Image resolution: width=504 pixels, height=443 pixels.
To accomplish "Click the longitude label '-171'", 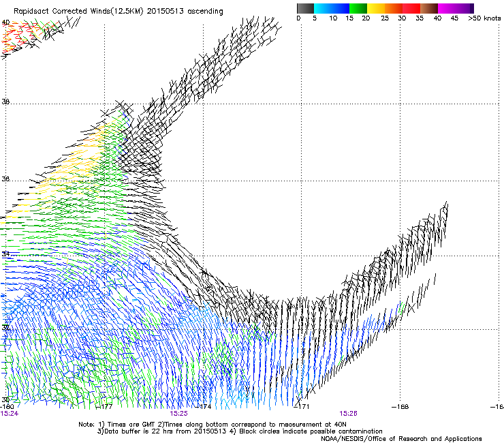I will pyautogui.click(x=302, y=407).
